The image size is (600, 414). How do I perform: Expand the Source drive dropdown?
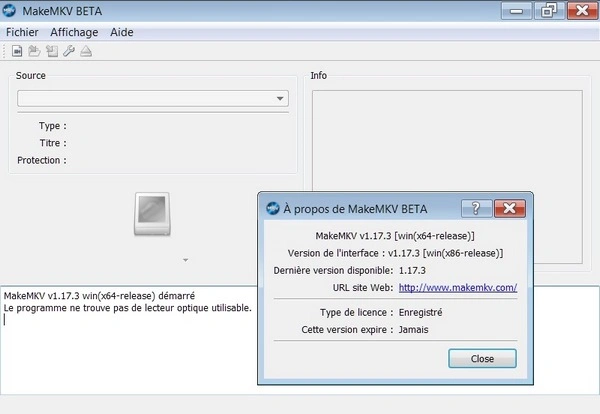(280, 99)
